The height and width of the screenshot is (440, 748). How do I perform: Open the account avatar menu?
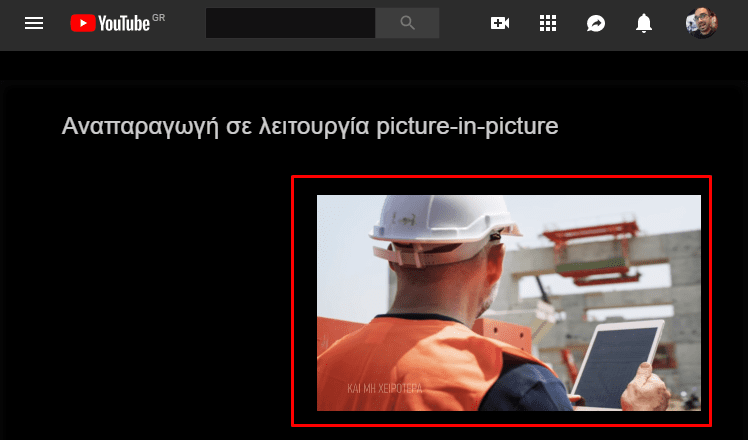pos(701,23)
